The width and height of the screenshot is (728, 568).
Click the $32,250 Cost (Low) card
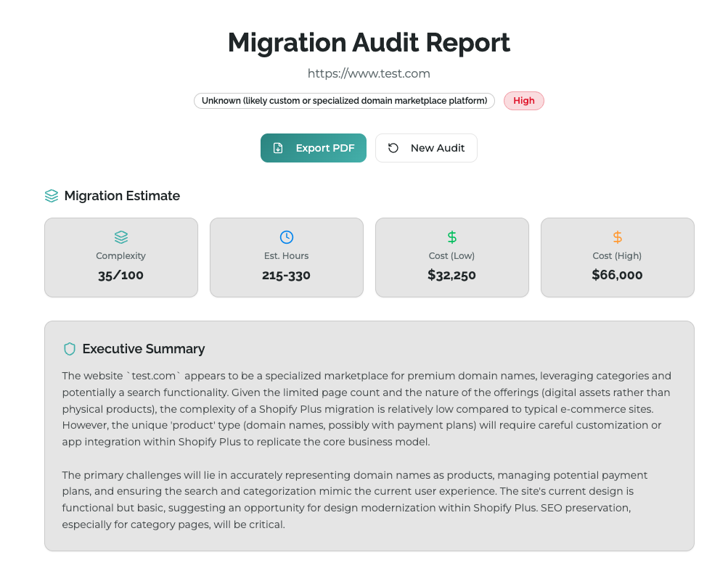451,258
